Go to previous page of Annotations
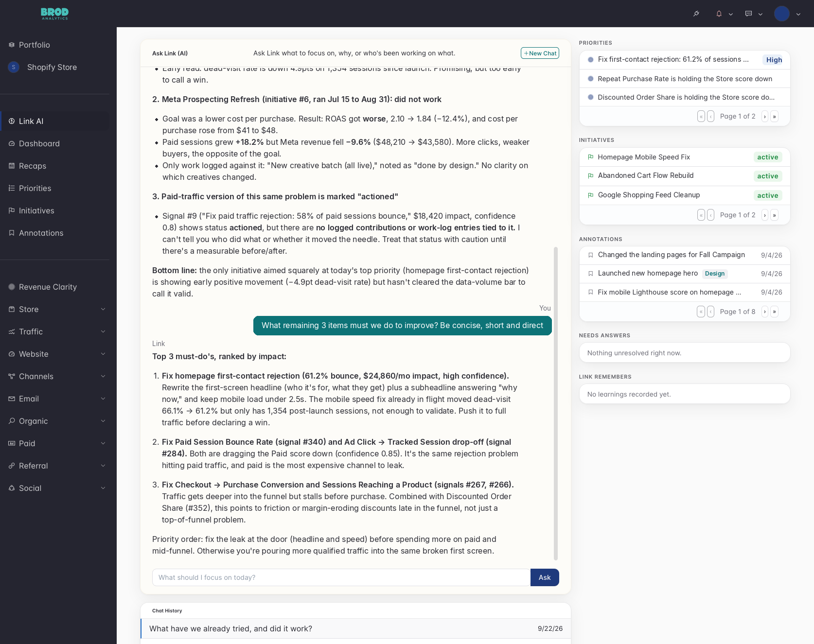 click(711, 312)
